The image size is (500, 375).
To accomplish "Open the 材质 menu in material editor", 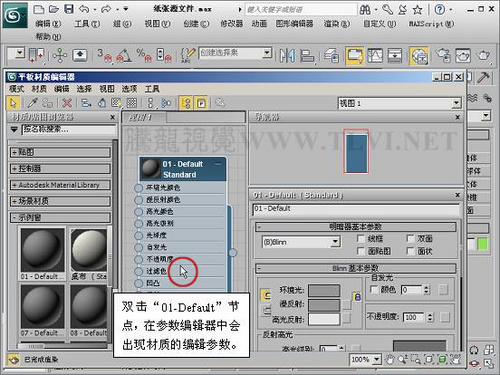I will coord(39,89).
